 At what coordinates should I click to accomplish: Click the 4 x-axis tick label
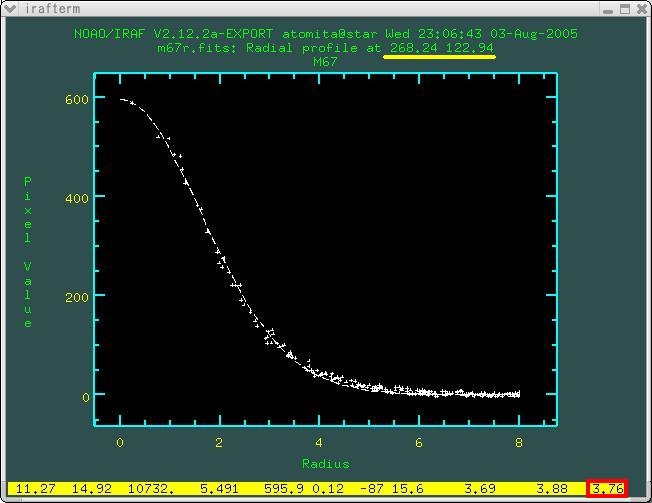tap(319, 443)
